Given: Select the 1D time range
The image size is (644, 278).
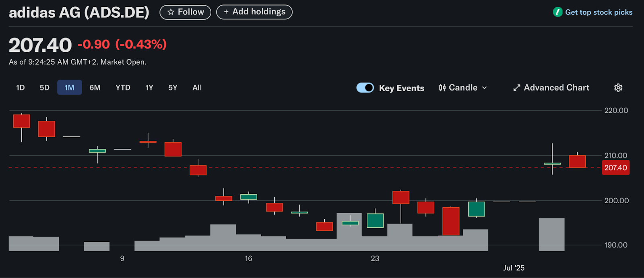Looking at the screenshot, I should (21, 88).
